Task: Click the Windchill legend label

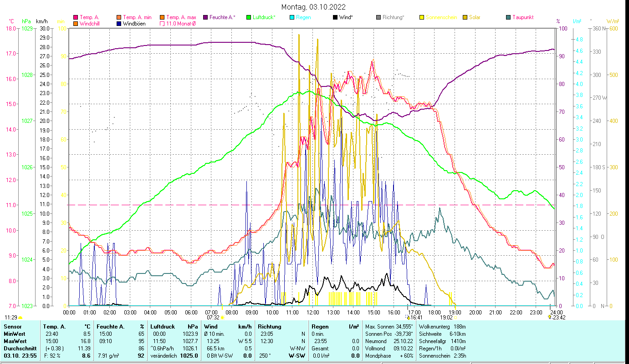Action: pos(90,23)
